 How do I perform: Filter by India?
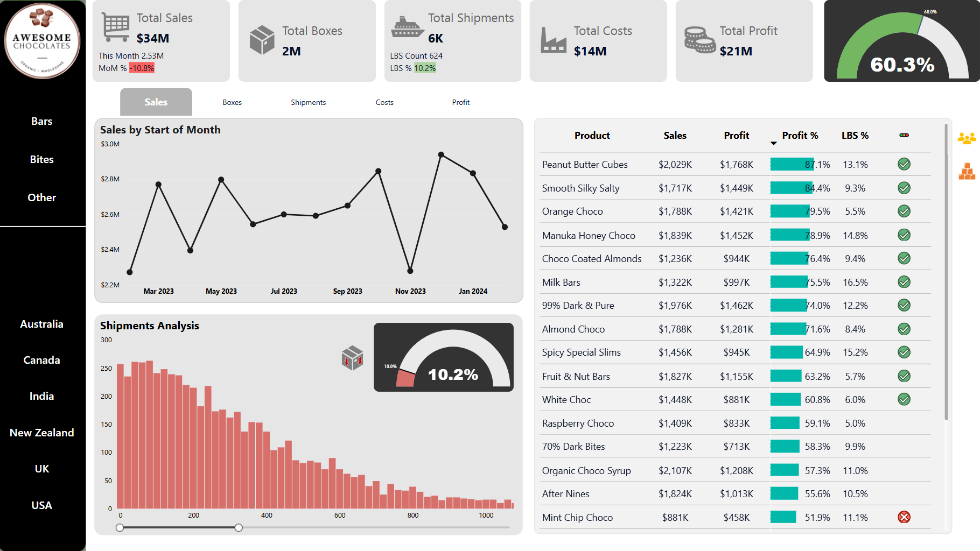click(41, 396)
